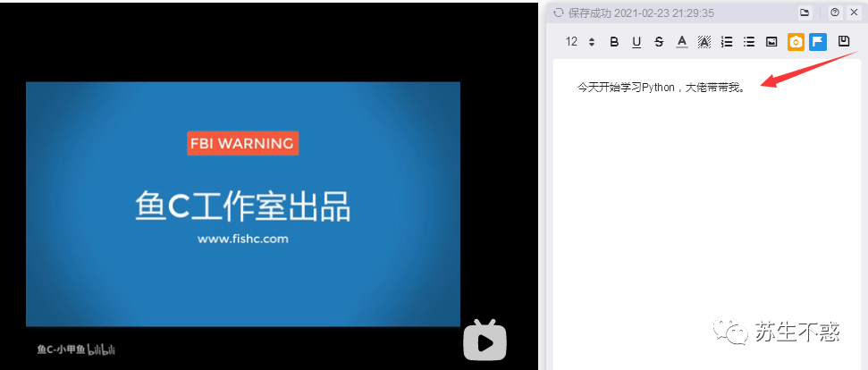The image size is (868, 370).
Task: Click the note text about learning Python
Action: [662, 88]
